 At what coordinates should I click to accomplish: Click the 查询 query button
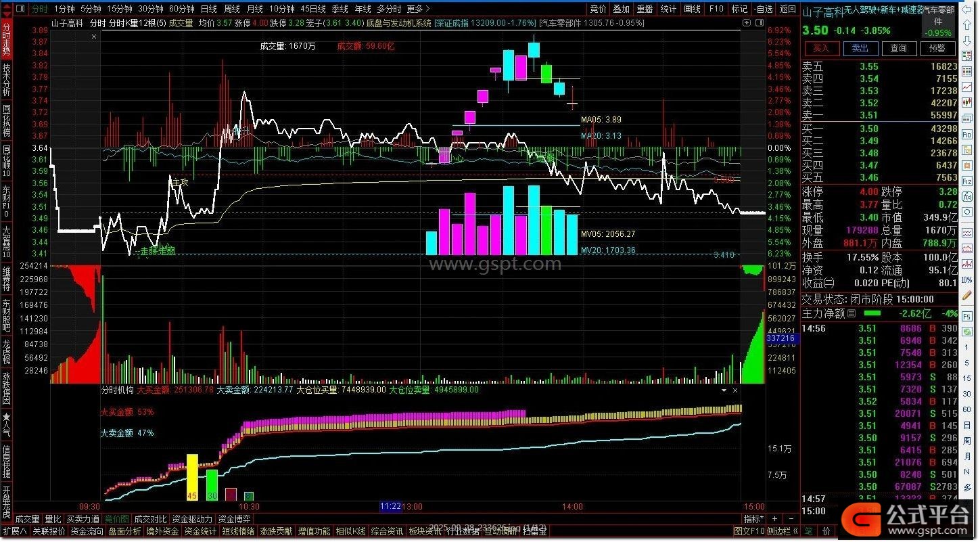coord(899,49)
